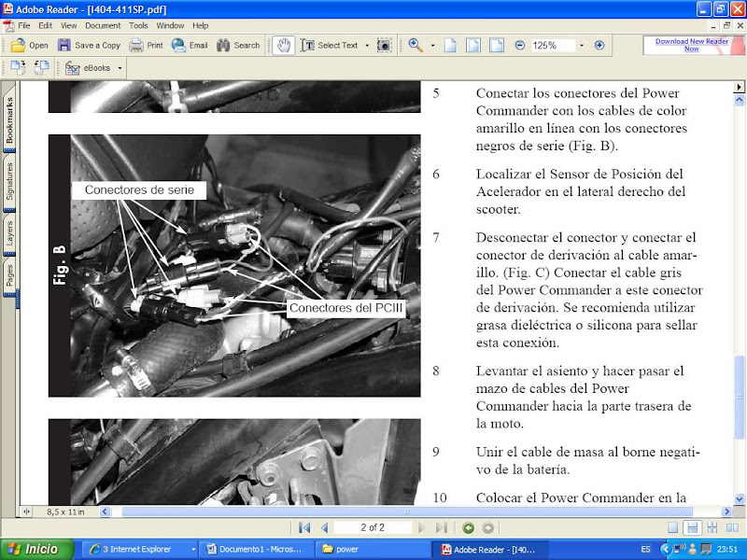Open the Pages side tab
This screenshot has width=747, height=560.
click(x=9, y=276)
